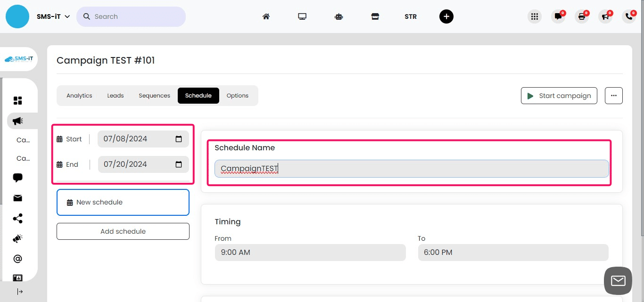Click the Start campaign button
The image size is (644, 302).
[559, 95]
